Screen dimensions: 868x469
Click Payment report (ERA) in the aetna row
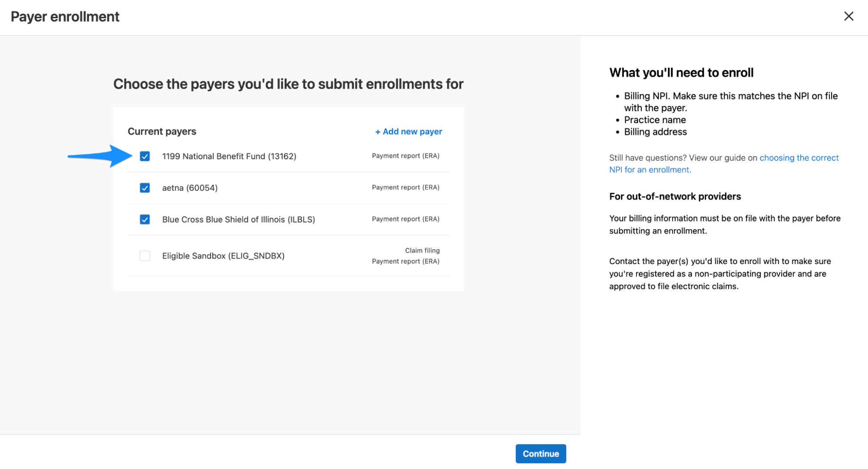pos(405,187)
